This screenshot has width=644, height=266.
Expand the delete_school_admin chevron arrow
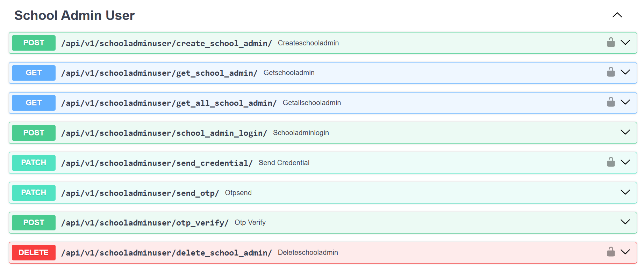[x=625, y=252]
